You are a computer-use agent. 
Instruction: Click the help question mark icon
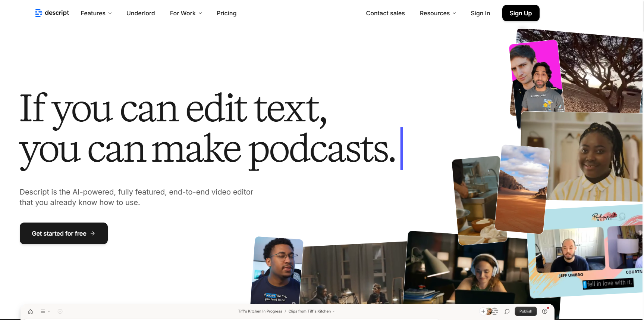tap(544, 311)
